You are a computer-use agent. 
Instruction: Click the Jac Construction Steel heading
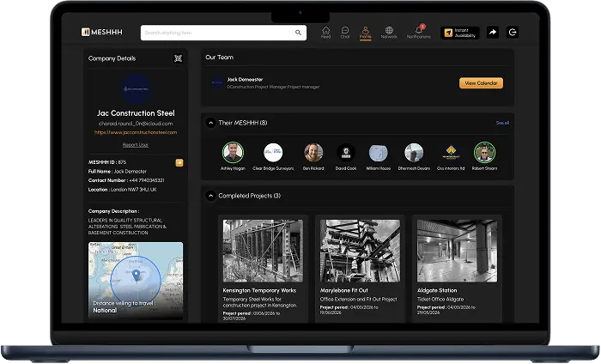136,113
